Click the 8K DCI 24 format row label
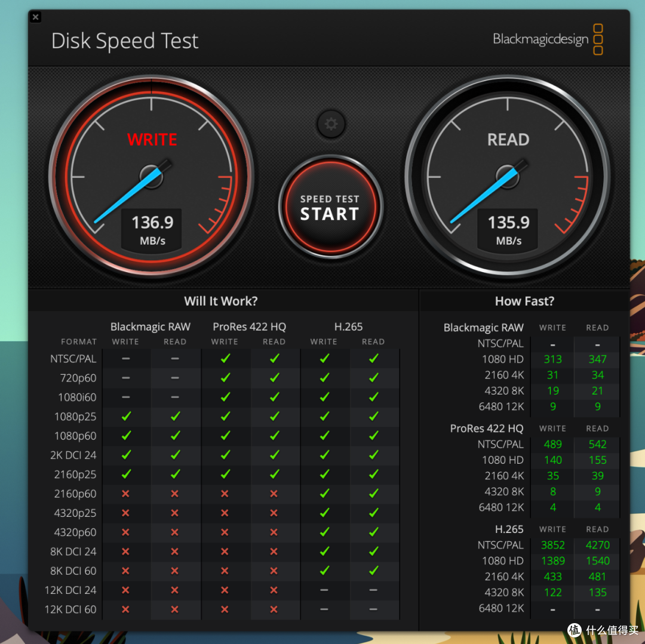645x644 pixels. 73,551
